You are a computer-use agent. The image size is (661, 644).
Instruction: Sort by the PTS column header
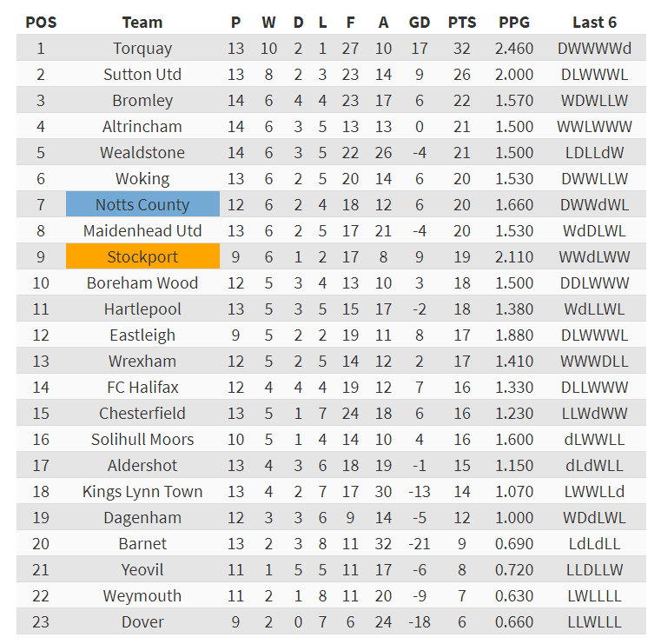462,23
